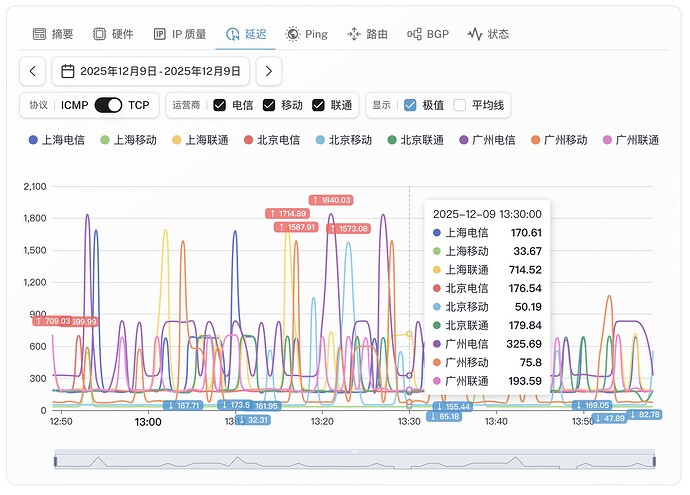The width and height of the screenshot is (690, 495).
Task: Toggle 广州联通 series in legend
Action: pyautogui.click(x=631, y=140)
